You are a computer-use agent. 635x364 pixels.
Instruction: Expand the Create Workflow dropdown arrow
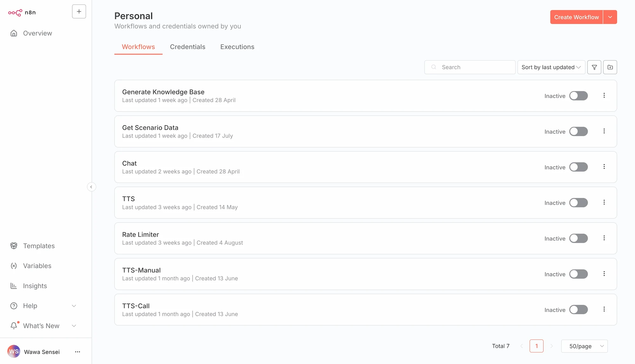coord(610,17)
